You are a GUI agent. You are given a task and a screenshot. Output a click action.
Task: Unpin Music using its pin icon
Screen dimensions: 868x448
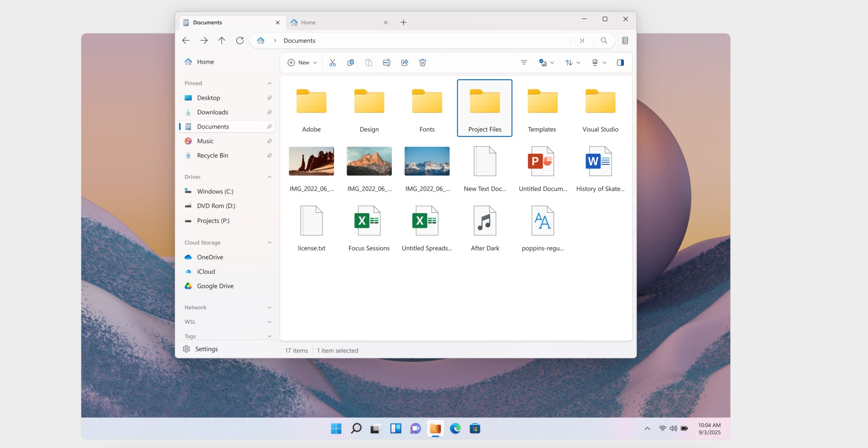pyautogui.click(x=269, y=141)
